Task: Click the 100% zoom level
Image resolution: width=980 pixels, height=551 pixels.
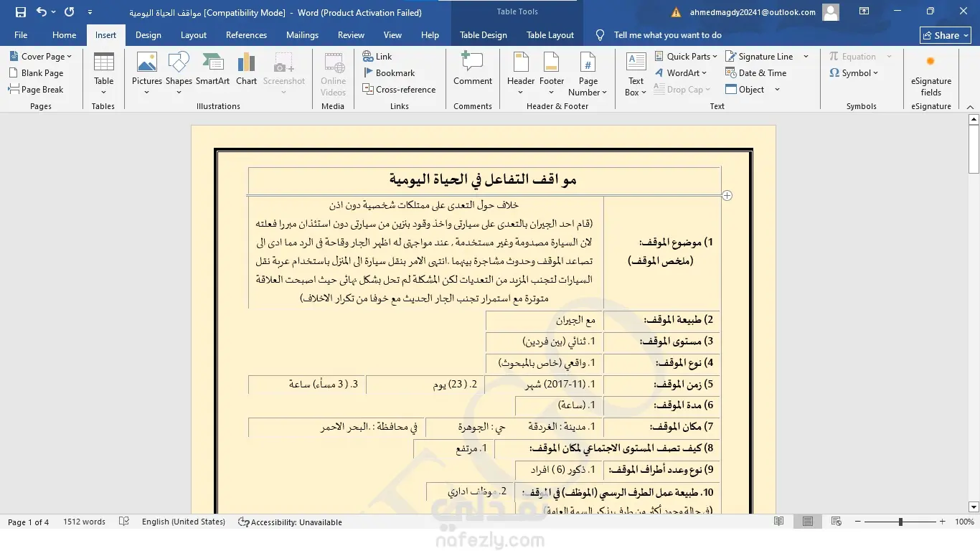Action: pos(964,522)
